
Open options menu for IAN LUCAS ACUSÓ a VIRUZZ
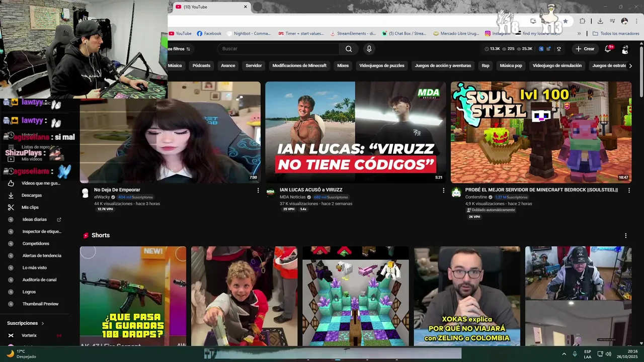(x=443, y=191)
